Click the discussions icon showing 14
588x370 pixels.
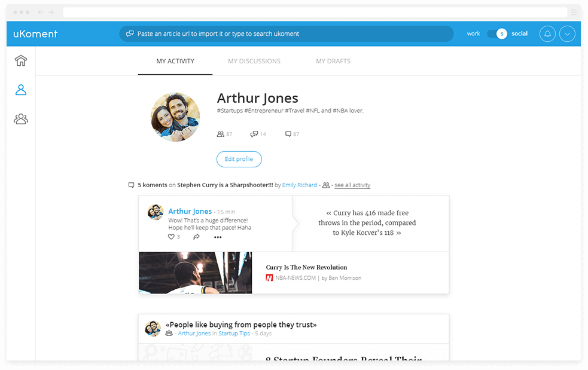[x=254, y=134]
